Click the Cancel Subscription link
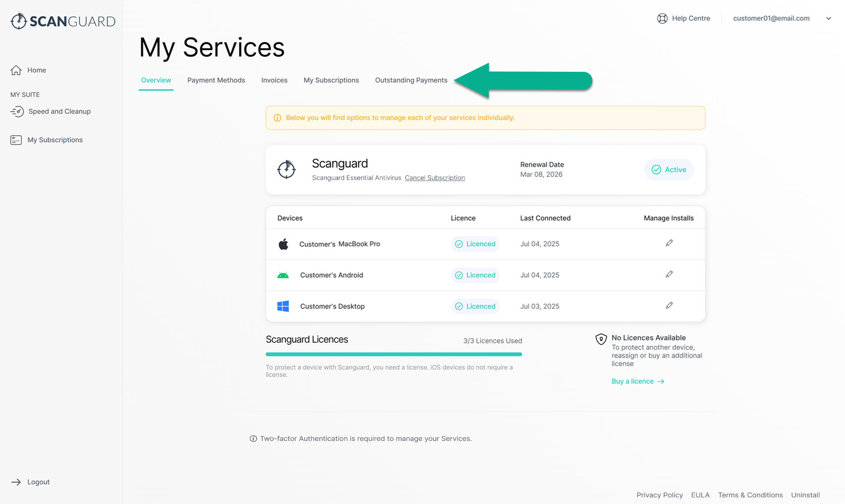845x504 pixels. pos(435,178)
